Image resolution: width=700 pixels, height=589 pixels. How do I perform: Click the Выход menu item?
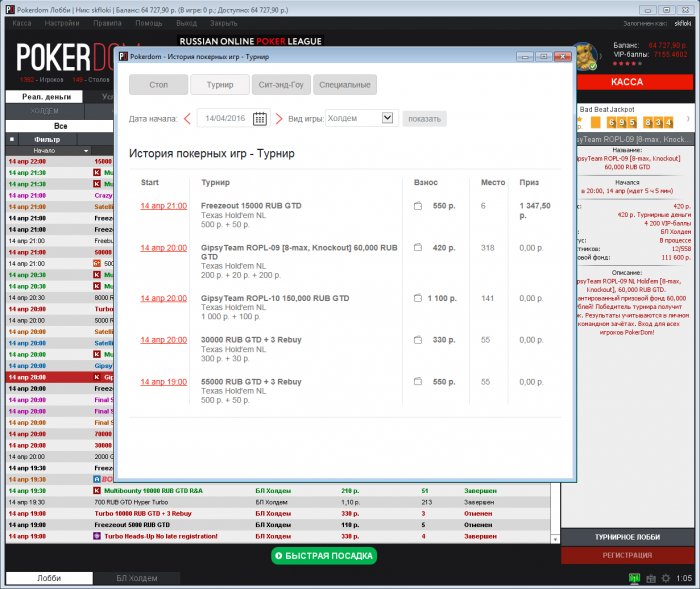187,23
